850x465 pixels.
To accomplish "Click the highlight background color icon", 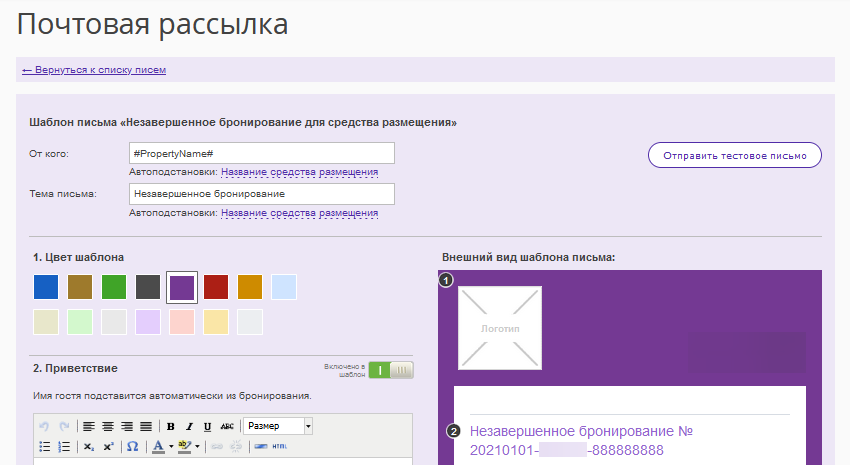I will click(x=184, y=447).
